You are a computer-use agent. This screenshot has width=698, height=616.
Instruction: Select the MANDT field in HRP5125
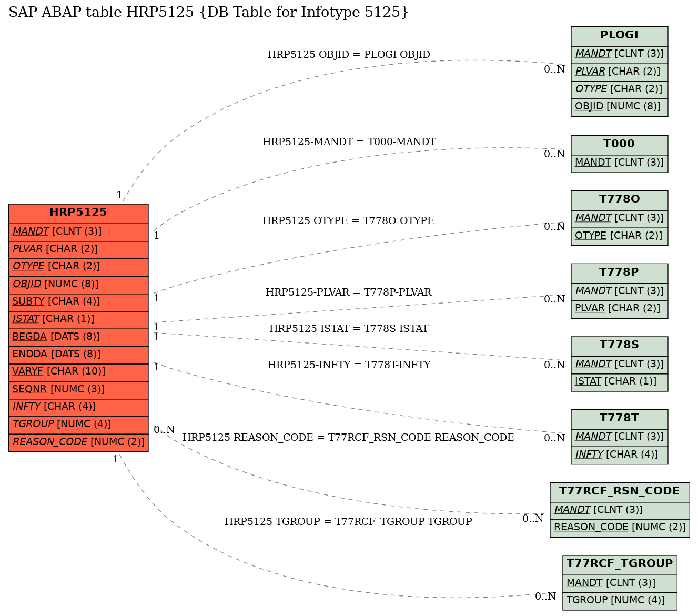point(78,231)
